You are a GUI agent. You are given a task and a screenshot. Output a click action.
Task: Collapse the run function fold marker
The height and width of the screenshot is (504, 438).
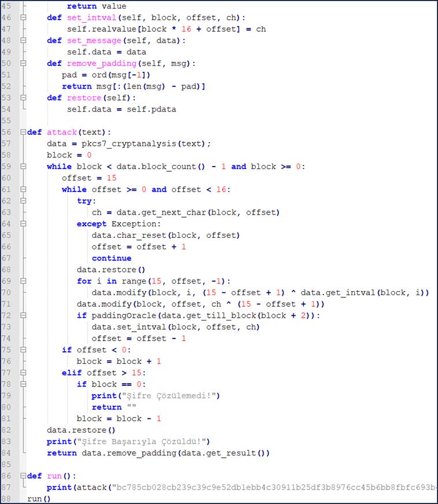pos(23,476)
